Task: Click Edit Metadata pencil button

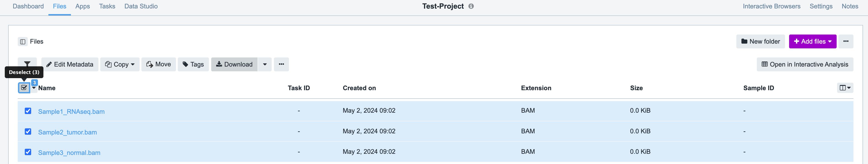Action: 70,64
